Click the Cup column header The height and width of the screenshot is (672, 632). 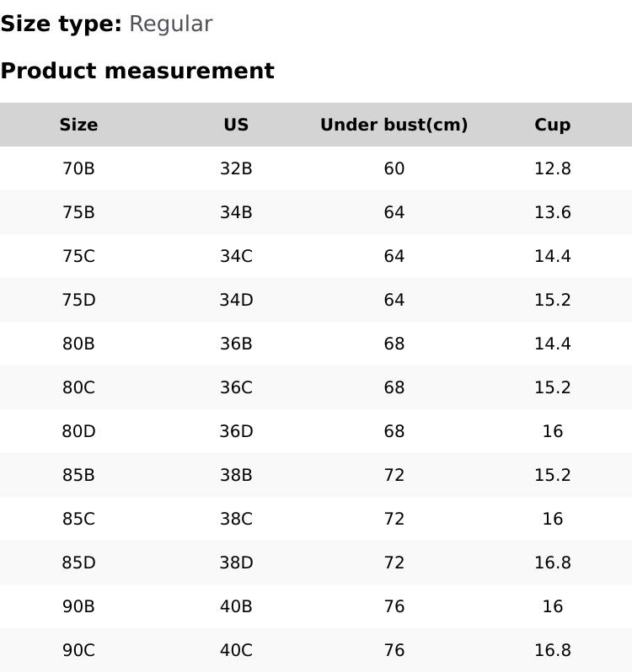pyautogui.click(x=552, y=125)
